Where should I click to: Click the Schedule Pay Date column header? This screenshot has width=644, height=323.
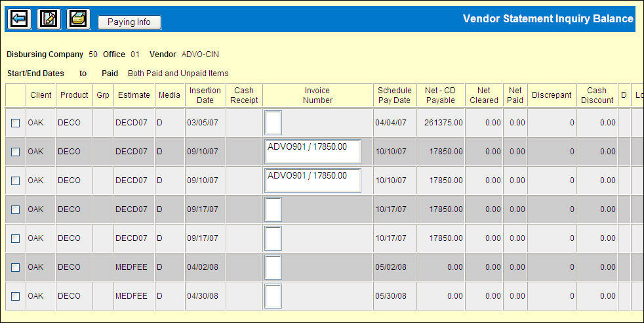tap(395, 95)
